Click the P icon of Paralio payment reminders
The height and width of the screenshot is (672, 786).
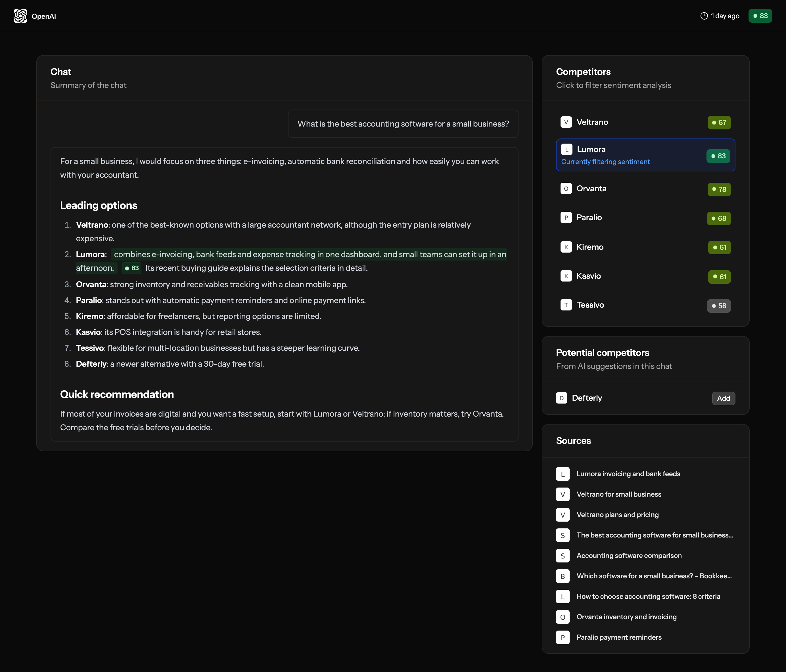[x=563, y=637]
